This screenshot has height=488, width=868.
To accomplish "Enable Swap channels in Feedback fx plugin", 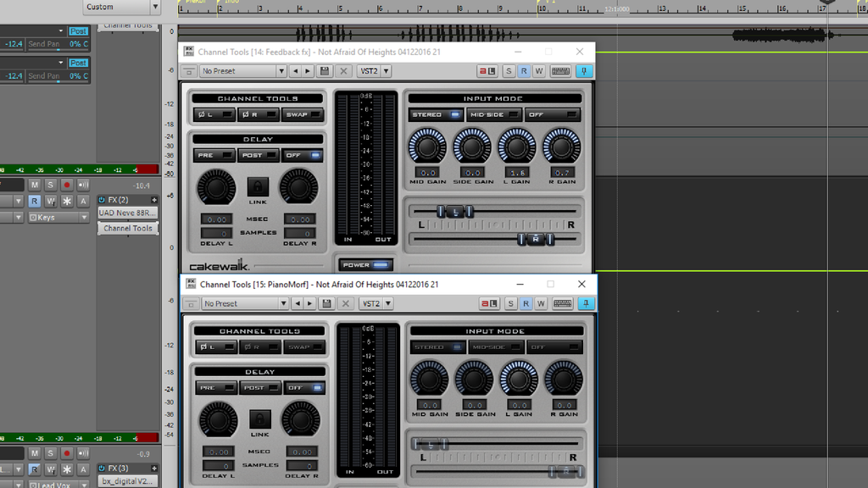I will [x=303, y=114].
